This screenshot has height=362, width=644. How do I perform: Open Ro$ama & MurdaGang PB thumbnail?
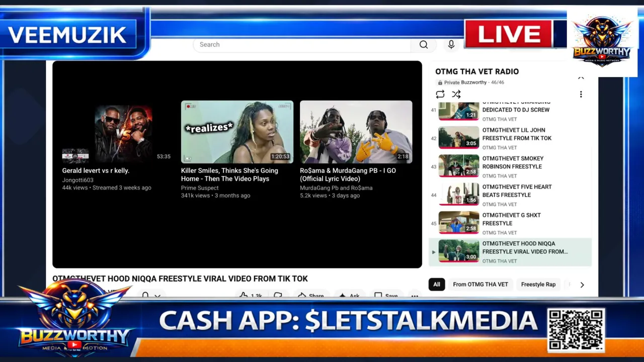356,132
